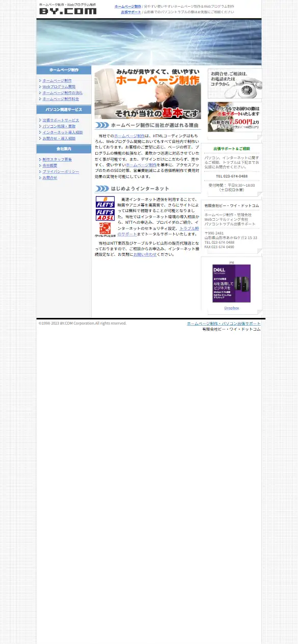The image size is (298, 644).
Task: Click the 出張サポート＆ご相談 green heading
Action: (231, 149)
